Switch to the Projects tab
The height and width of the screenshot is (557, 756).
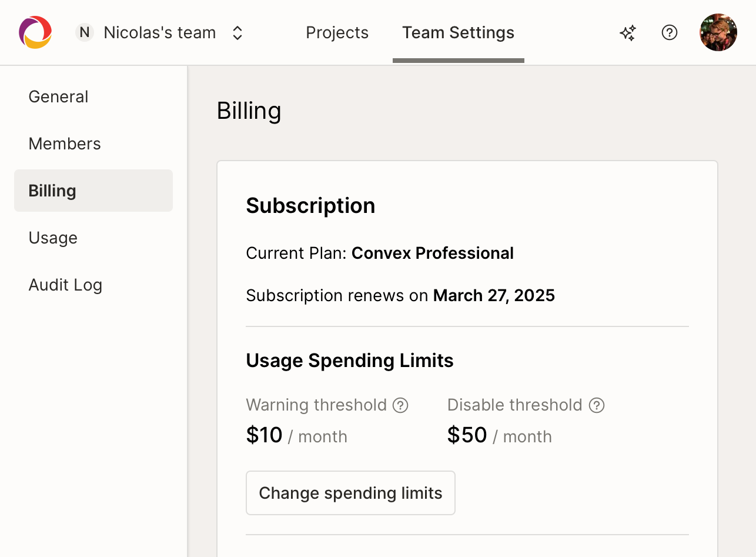pyautogui.click(x=337, y=32)
